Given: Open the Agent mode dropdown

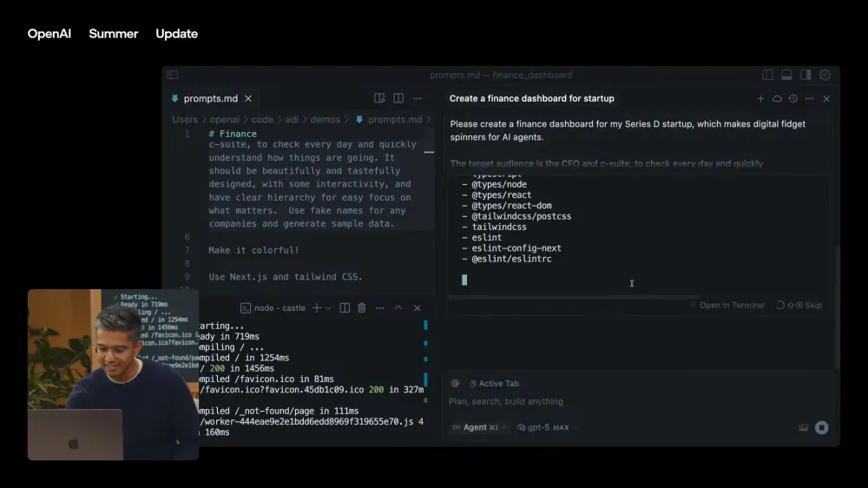Looking at the screenshot, I should tap(479, 427).
